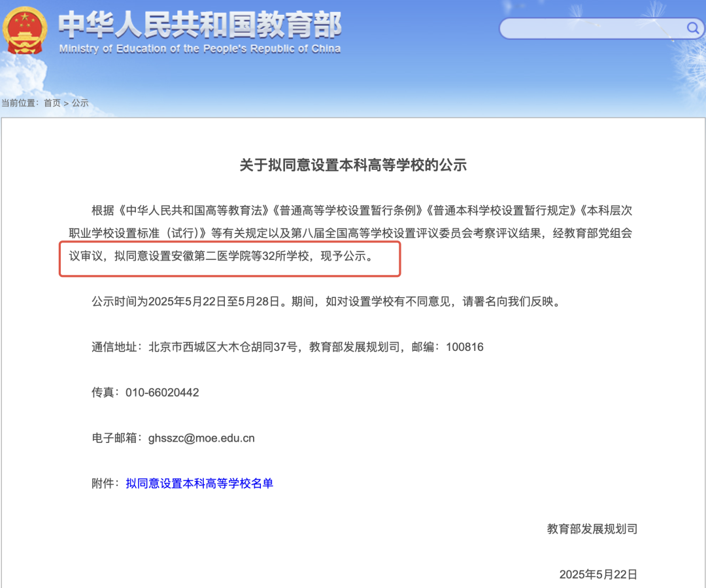
Task: Click the signature 教育部发展规划司
Action: pyautogui.click(x=592, y=529)
